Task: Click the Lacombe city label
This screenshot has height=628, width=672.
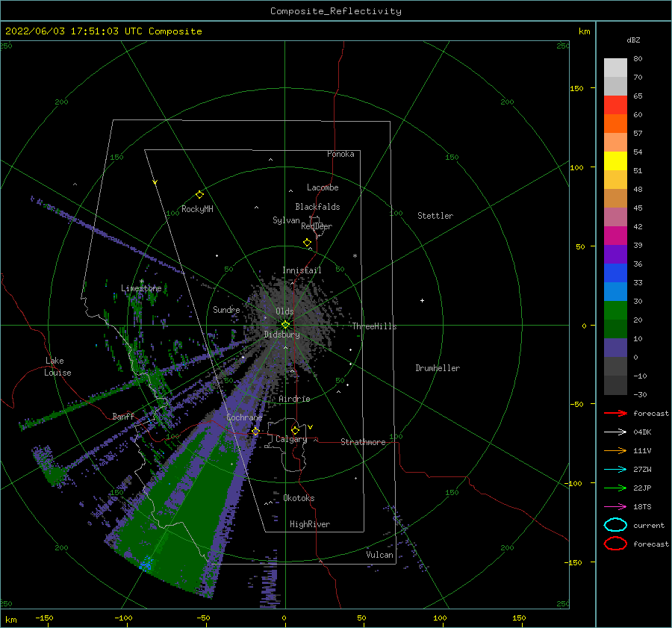Action: [x=323, y=187]
